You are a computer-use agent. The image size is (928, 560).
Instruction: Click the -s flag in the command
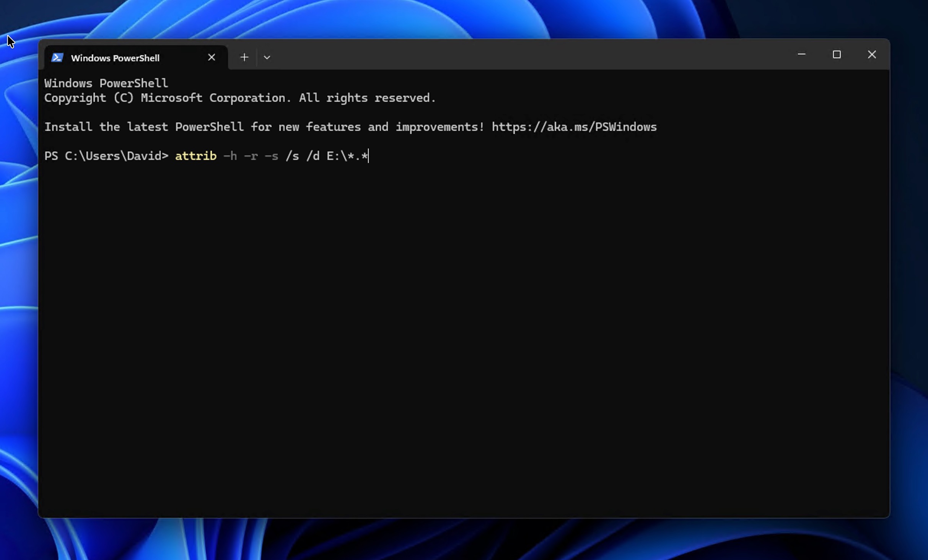click(x=272, y=156)
